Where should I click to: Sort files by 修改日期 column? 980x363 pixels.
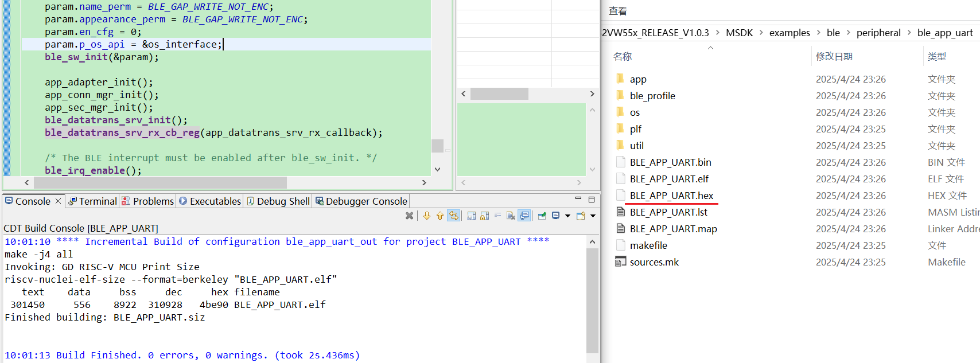click(834, 56)
